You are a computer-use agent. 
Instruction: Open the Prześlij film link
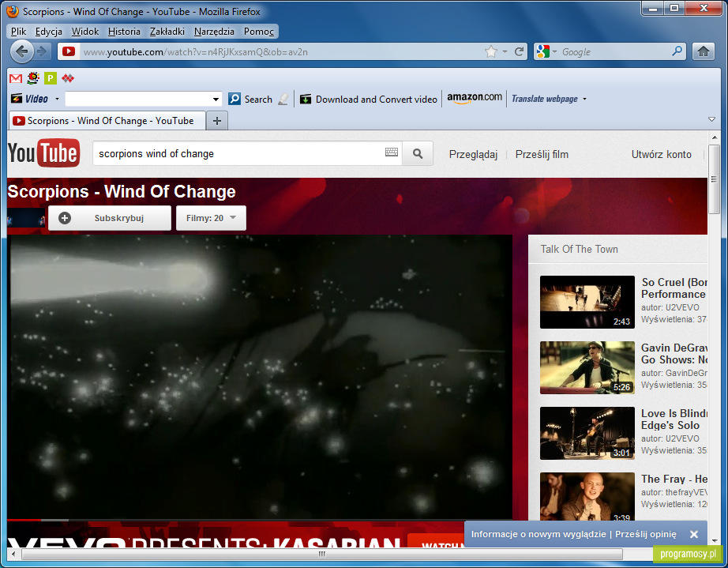[x=542, y=155]
